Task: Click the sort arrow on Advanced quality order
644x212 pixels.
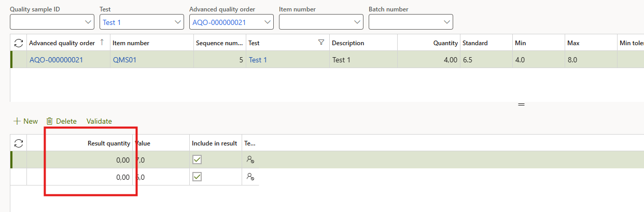Action: click(x=102, y=43)
